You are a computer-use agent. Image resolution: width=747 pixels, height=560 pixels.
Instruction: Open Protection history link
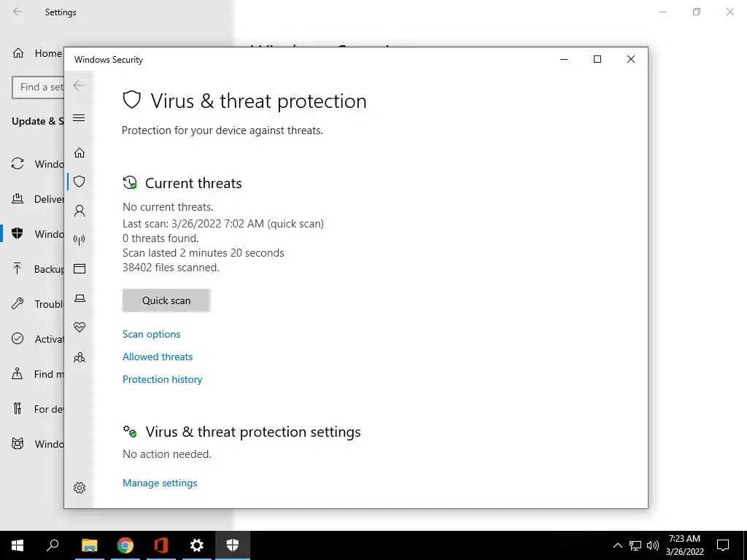point(163,379)
